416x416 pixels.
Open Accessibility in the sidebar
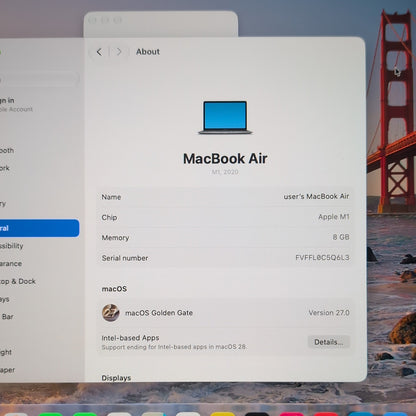[12, 246]
